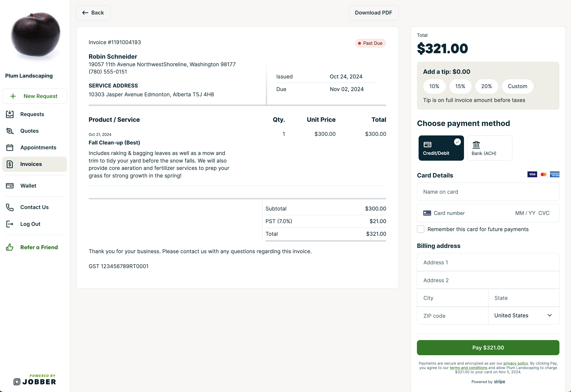Choose the Custom tip option
The height and width of the screenshot is (392, 571).
pyautogui.click(x=517, y=86)
